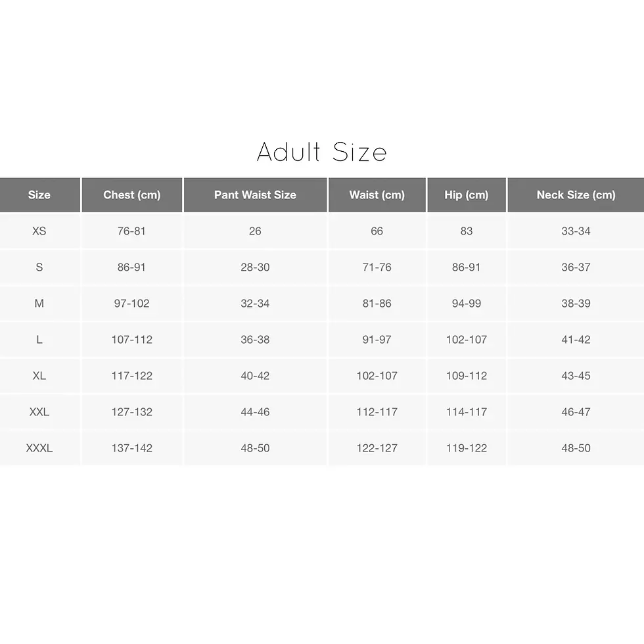Screen dimensions: 644x644
Task: Click the Adult Size heading
Action: pyautogui.click(x=321, y=152)
